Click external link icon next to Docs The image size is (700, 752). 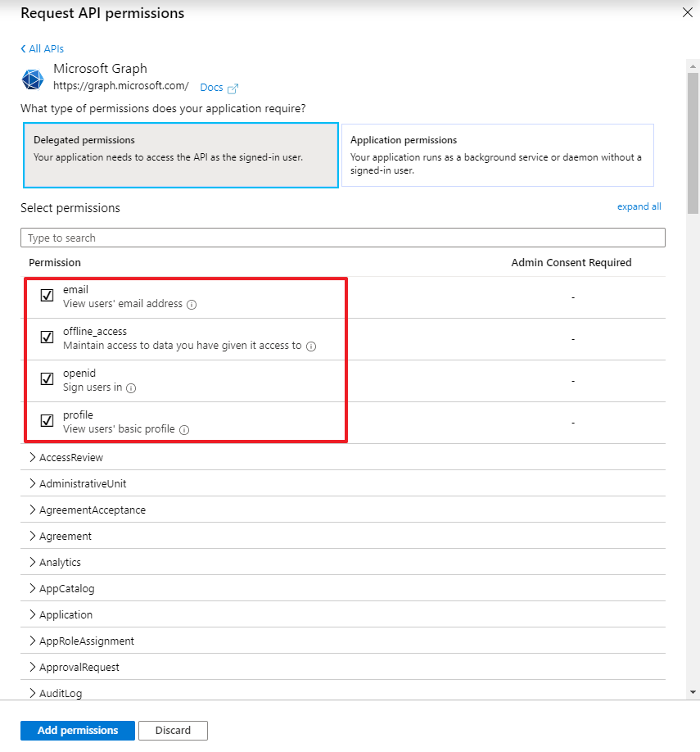[233, 88]
